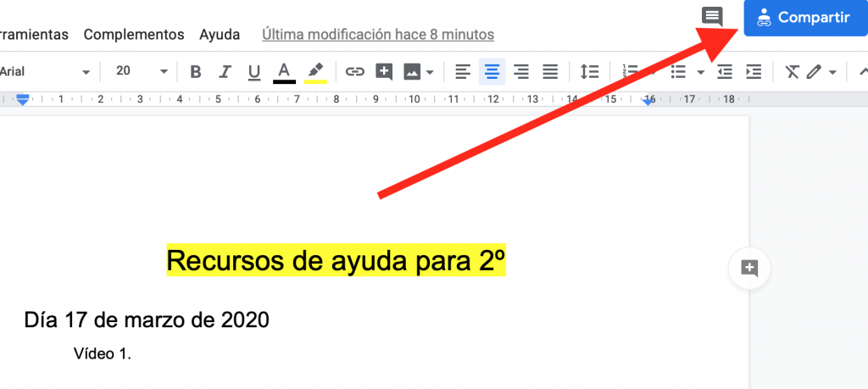Expand the bulleted list dropdown arrow
868x389 pixels.
[x=700, y=72]
